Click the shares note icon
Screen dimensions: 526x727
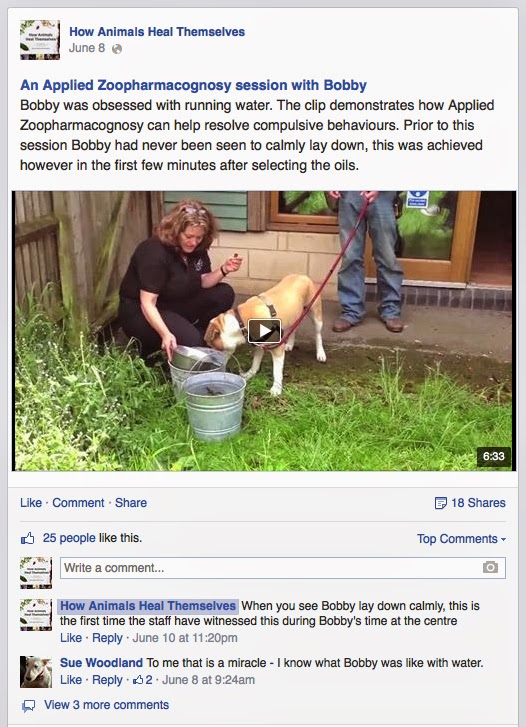click(x=440, y=503)
